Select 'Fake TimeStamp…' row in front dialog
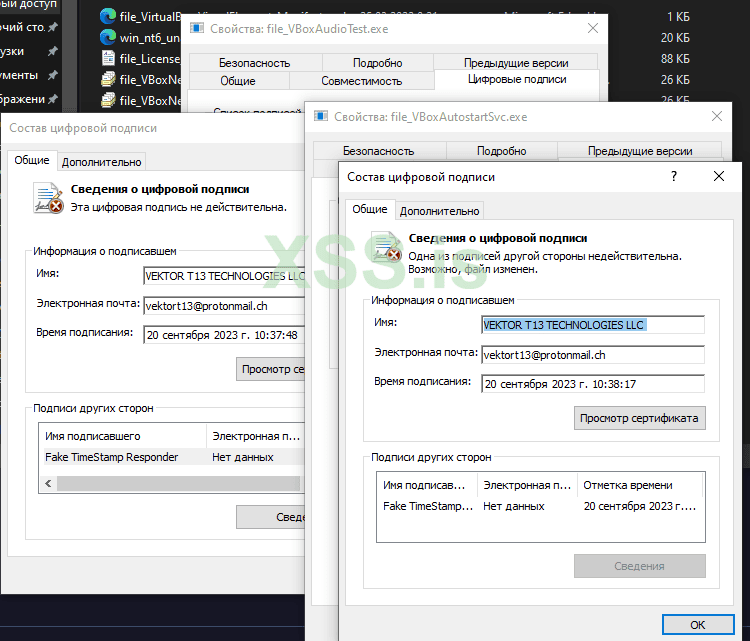This screenshot has width=750, height=641. pyautogui.click(x=540, y=506)
